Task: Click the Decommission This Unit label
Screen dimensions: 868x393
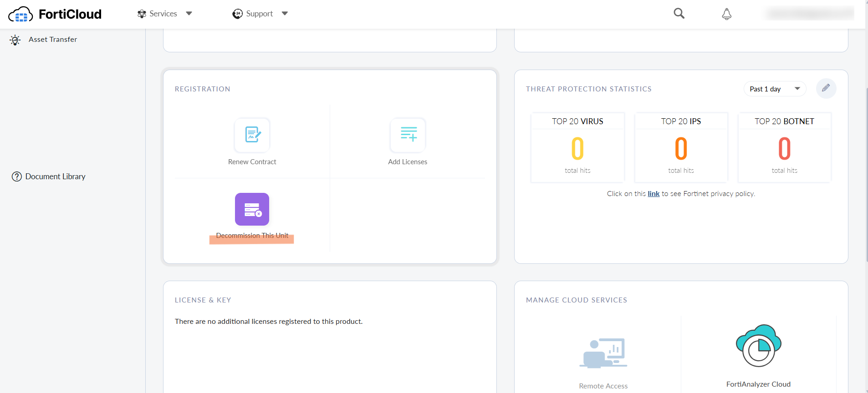Action: (252, 236)
